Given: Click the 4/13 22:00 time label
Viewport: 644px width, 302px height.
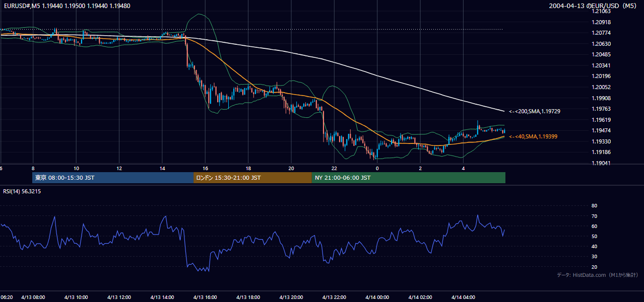Looking at the screenshot, I should 334,297.
